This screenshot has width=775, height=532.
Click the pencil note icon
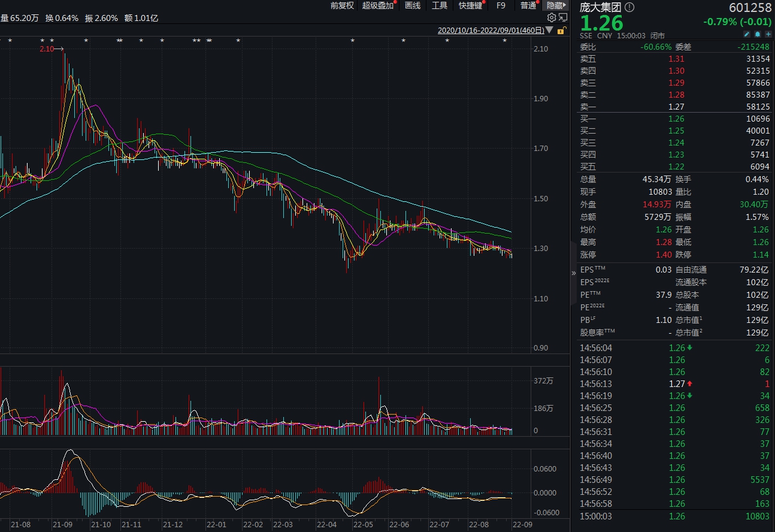747,34
